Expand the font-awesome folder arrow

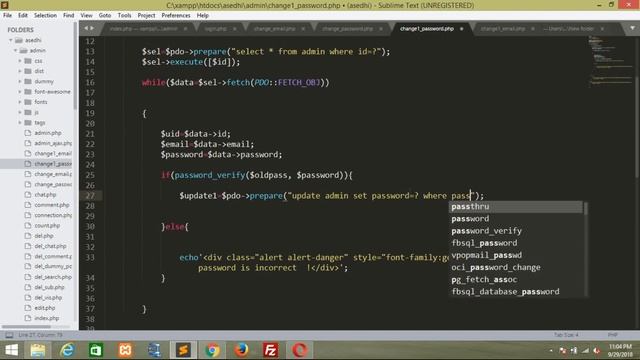pyautogui.click(x=20, y=91)
